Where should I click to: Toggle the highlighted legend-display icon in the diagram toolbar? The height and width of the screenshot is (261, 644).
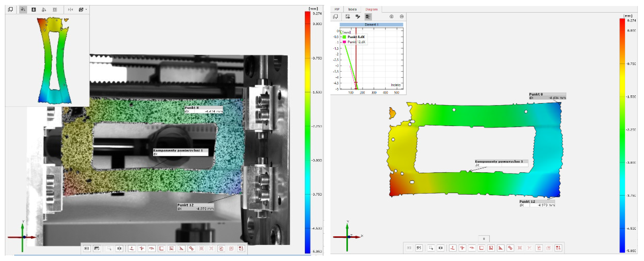point(368,17)
